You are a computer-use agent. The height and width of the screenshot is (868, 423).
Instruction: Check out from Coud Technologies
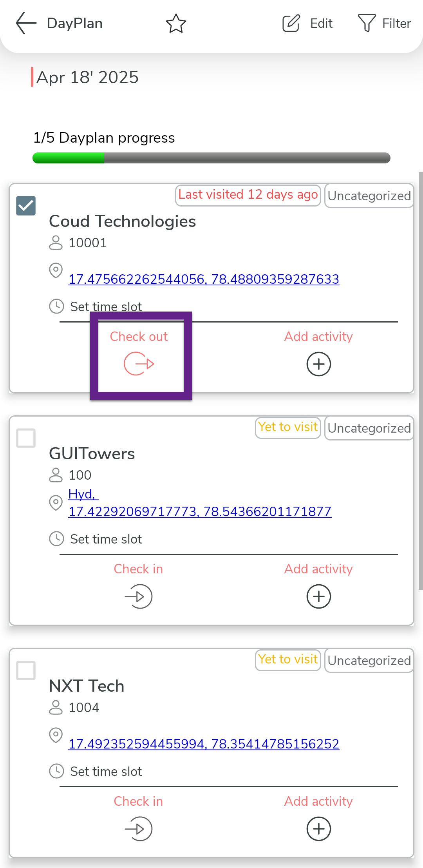[x=139, y=364]
